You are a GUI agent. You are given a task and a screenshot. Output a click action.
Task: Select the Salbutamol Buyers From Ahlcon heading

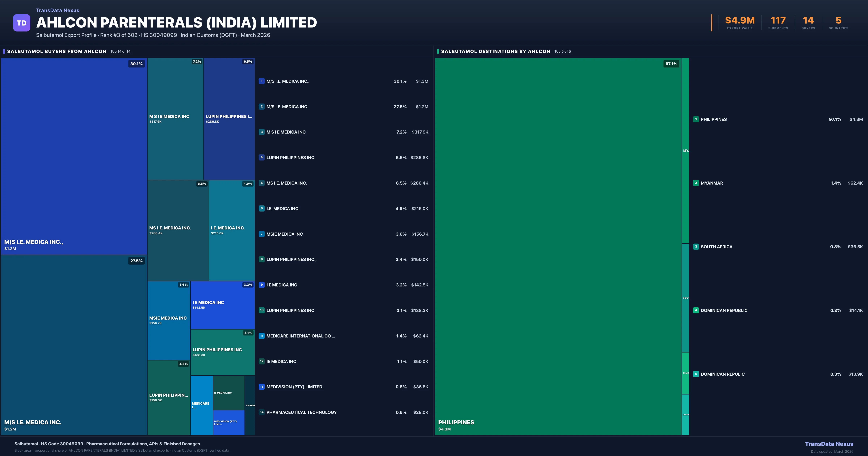point(57,51)
